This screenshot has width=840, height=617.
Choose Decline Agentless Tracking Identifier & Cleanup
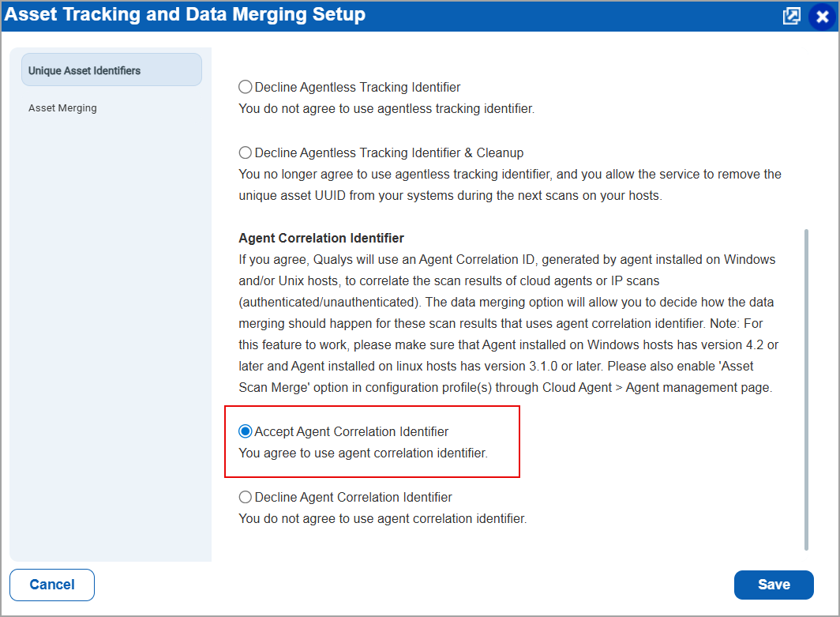245,152
